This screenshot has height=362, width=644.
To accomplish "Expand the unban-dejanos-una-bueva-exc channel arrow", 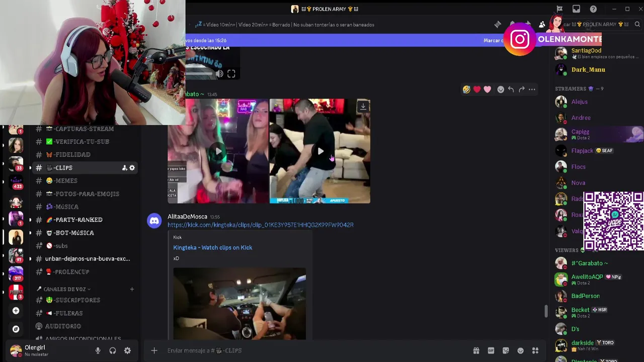I will 30,259.
